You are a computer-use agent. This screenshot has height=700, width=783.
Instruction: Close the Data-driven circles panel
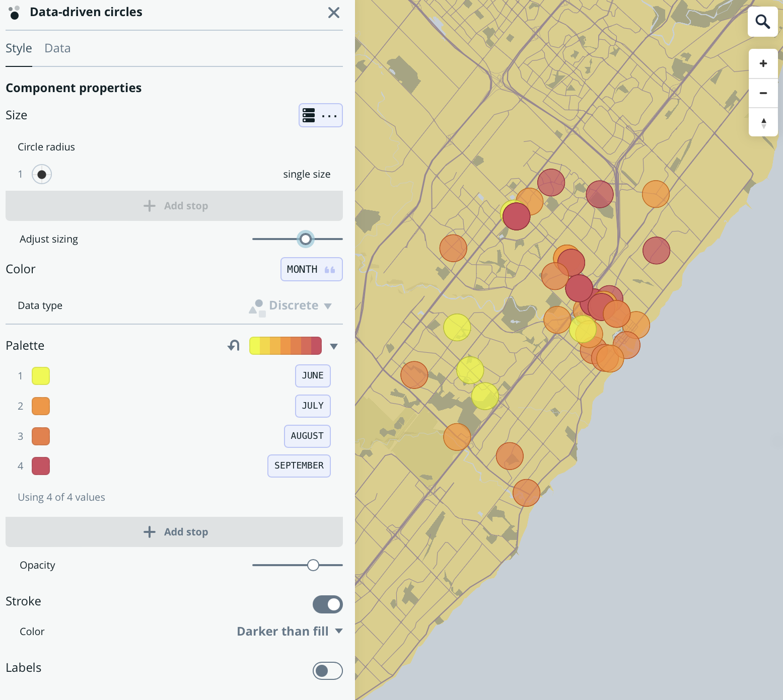click(333, 13)
